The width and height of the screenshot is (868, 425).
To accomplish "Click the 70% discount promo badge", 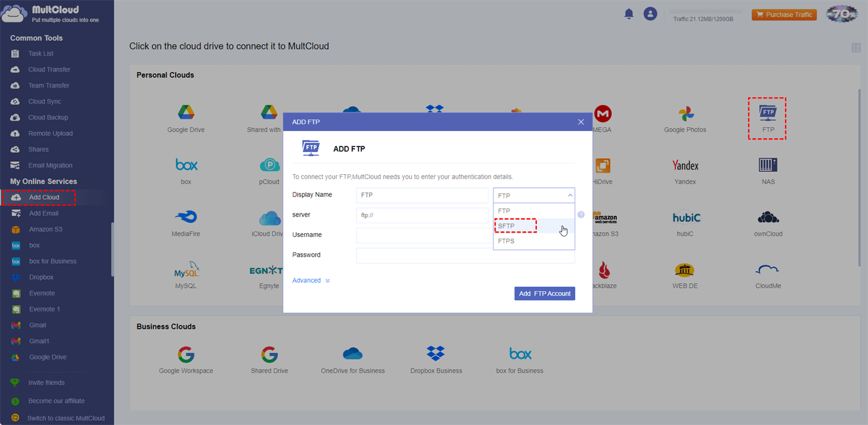I will (841, 14).
